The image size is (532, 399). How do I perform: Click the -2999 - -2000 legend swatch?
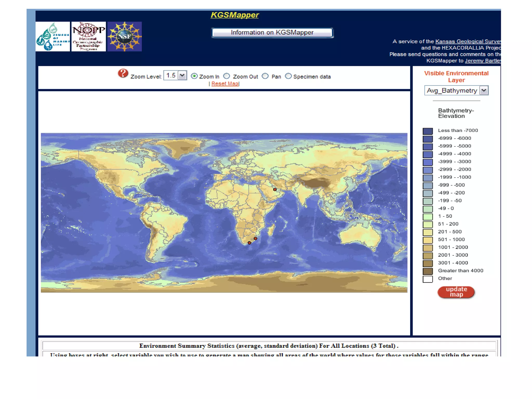pos(428,170)
